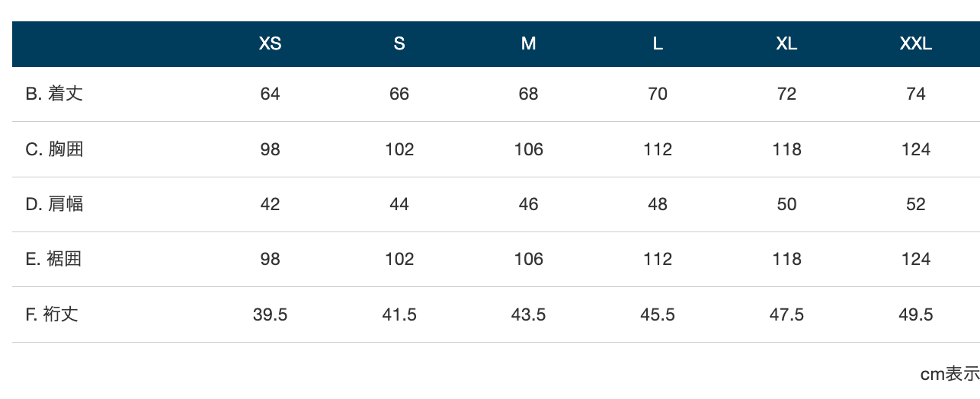Click the B. 着丈 row label

click(54, 94)
